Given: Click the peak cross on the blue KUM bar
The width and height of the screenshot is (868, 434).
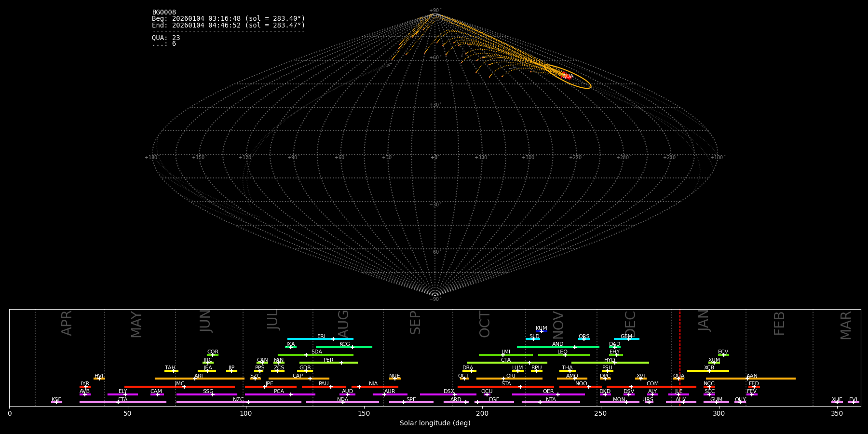Looking at the screenshot, I should pos(542,331).
